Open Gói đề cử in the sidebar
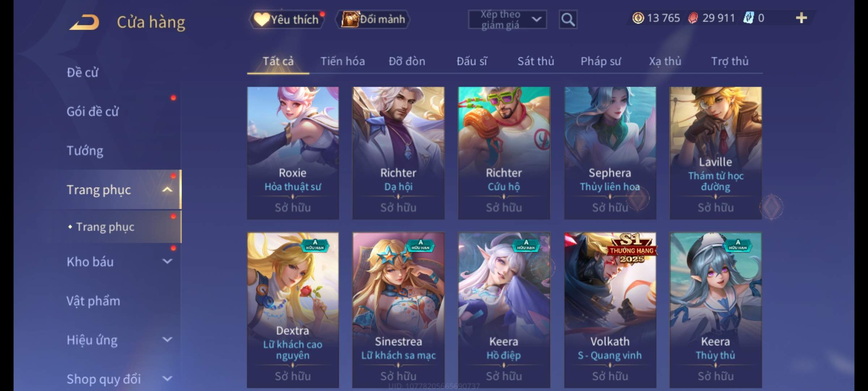Image resolution: width=868 pixels, height=391 pixels. tap(93, 111)
